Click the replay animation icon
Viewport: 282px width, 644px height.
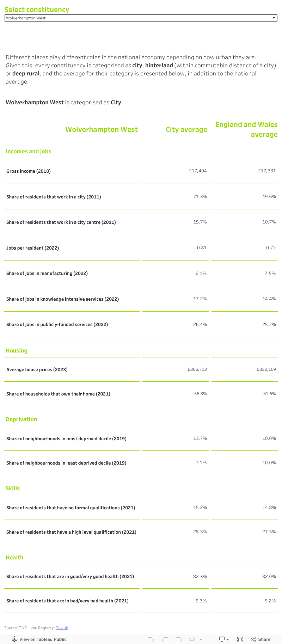tap(192, 639)
